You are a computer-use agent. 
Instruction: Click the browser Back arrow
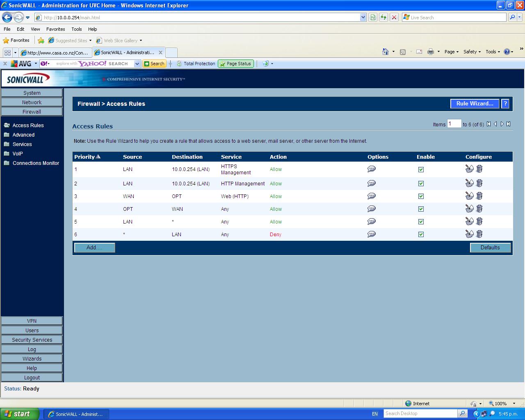[x=7, y=17]
